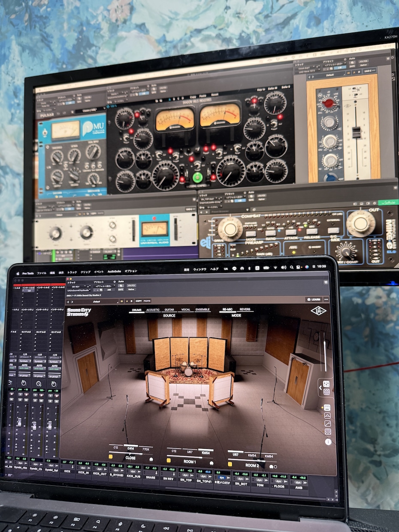Click the LEARN button
Image resolution: width=399 pixels, height=532 pixels.
(314, 299)
